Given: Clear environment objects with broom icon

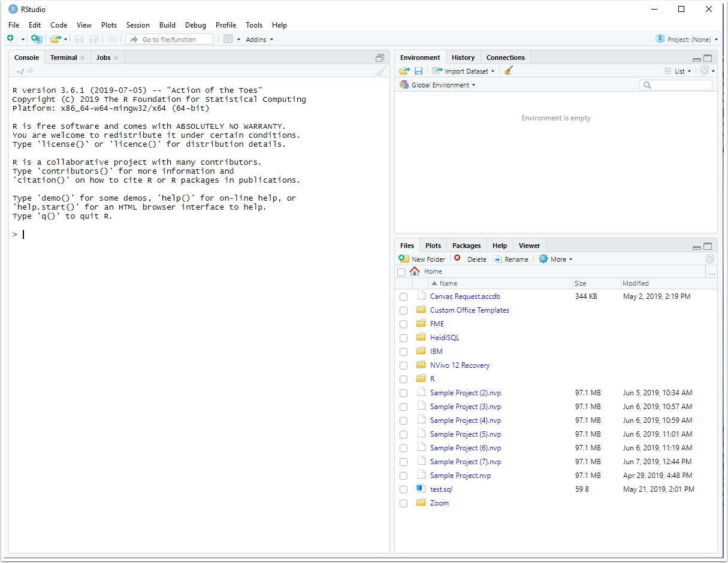Looking at the screenshot, I should [509, 71].
